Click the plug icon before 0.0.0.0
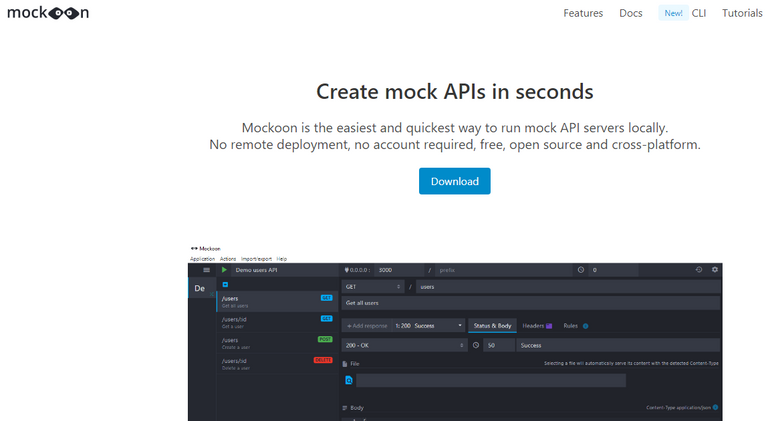 [x=346, y=270]
